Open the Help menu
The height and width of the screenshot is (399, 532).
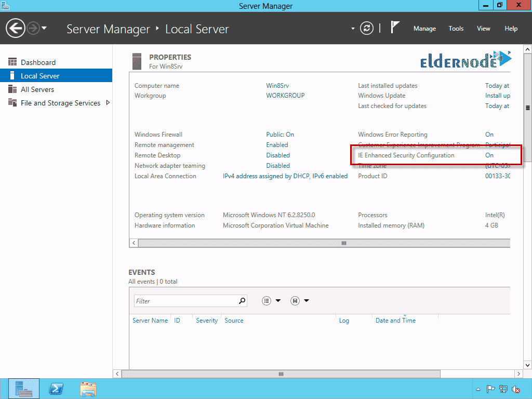pyautogui.click(x=511, y=29)
